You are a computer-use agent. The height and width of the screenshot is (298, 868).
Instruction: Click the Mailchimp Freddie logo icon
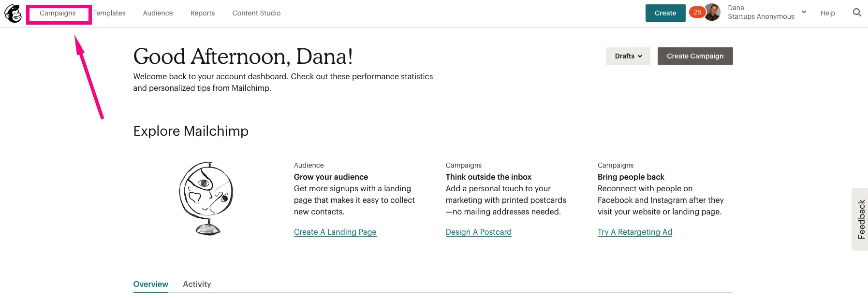(x=13, y=14)
